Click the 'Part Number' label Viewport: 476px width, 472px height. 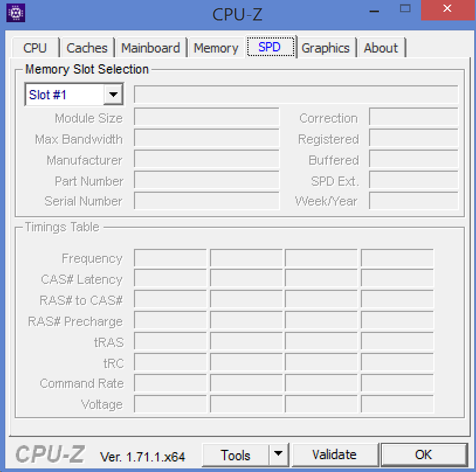(89, 182)
